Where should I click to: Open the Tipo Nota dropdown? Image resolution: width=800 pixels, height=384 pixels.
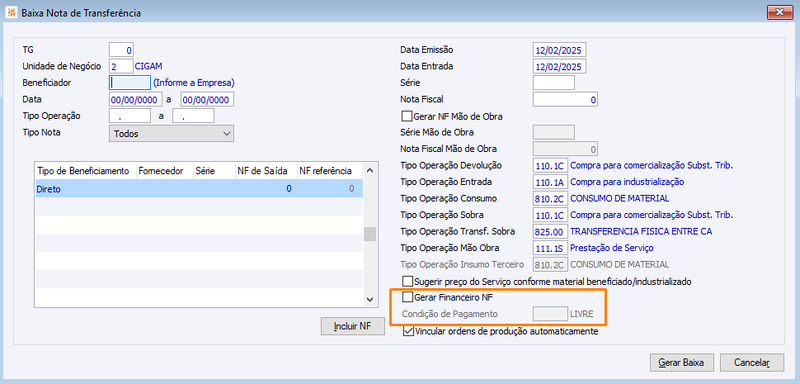tap(171, 134)
